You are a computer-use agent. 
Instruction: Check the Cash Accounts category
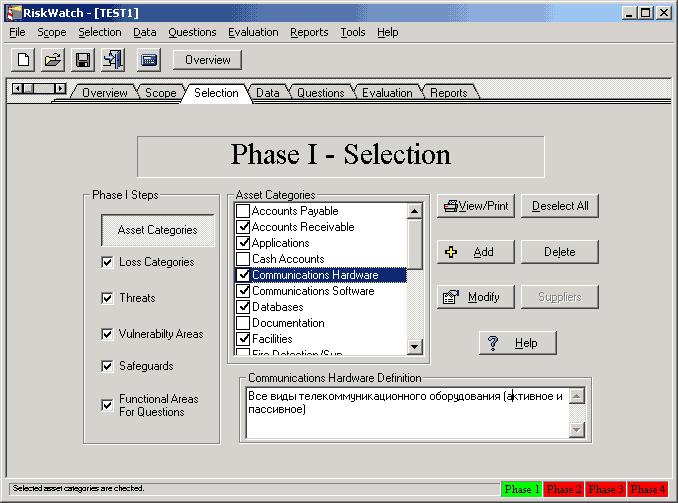(243, 259)
